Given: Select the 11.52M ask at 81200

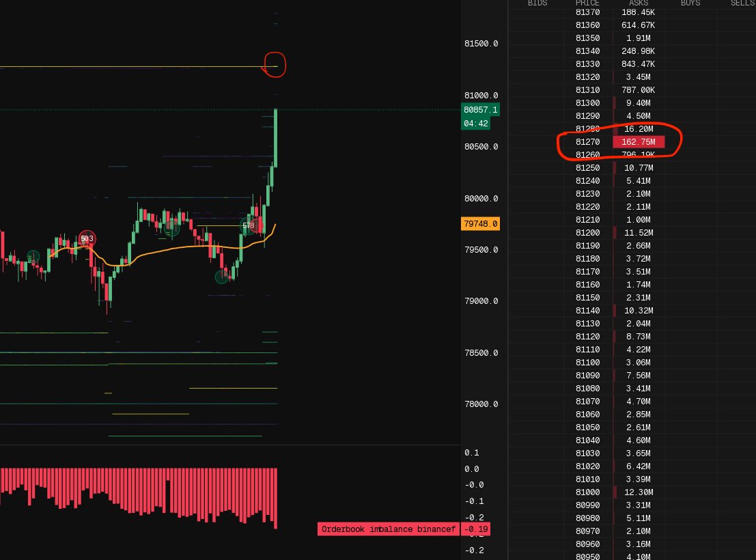Looking at the screenshot, I should click(x=639, y=233).
